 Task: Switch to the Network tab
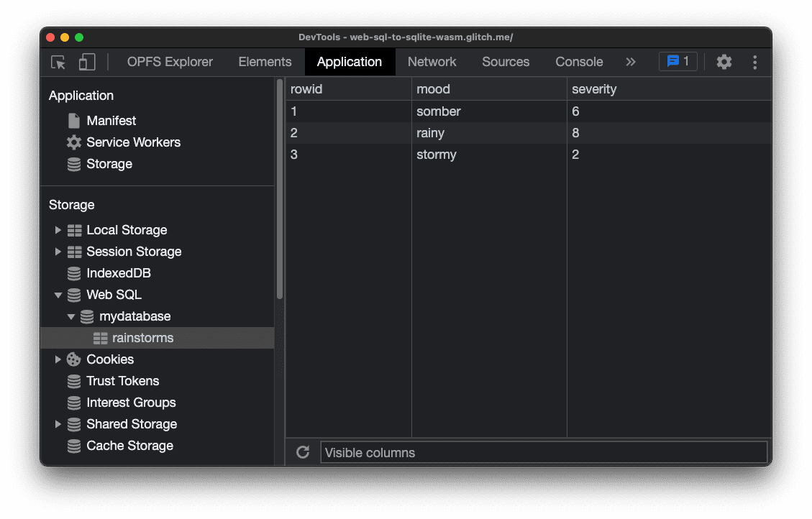coord(432,62)
